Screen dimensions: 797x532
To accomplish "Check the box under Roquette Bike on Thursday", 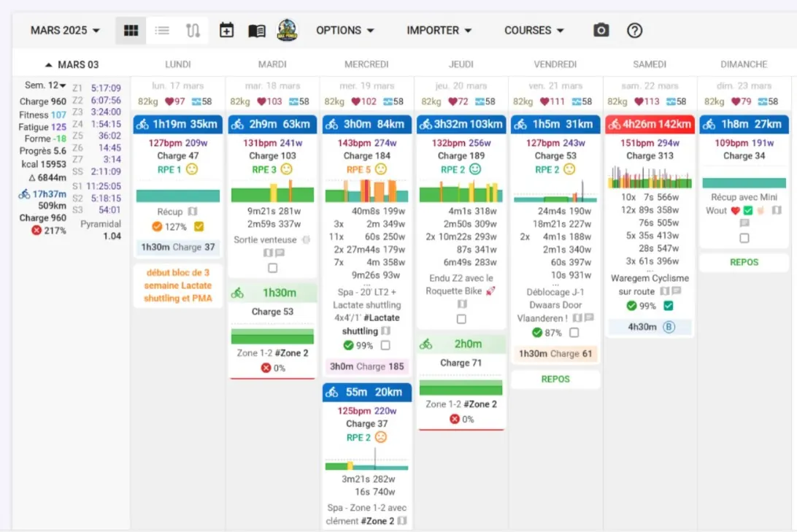I will click(461, 319).
